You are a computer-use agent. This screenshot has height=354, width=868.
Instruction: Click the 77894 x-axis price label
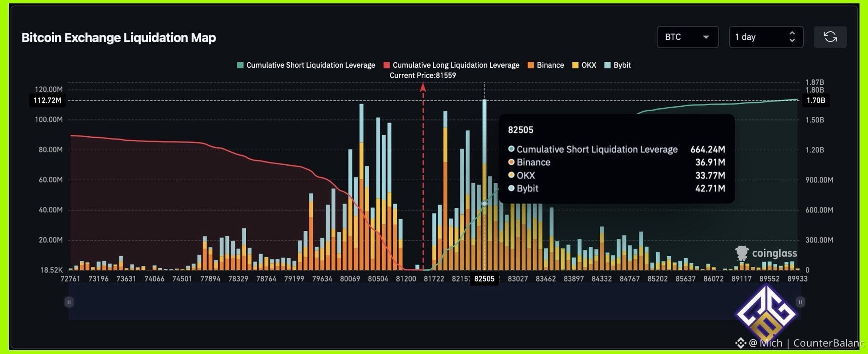point(210,279)
